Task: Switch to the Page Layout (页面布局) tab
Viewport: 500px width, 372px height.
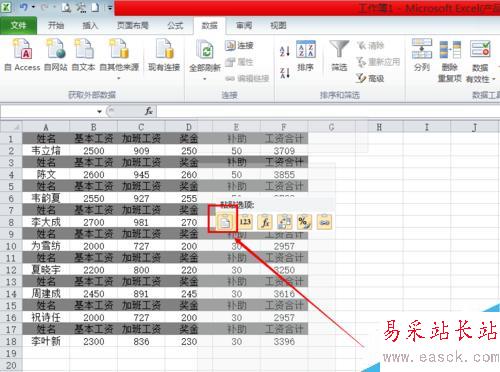Action: pos(132,25)
